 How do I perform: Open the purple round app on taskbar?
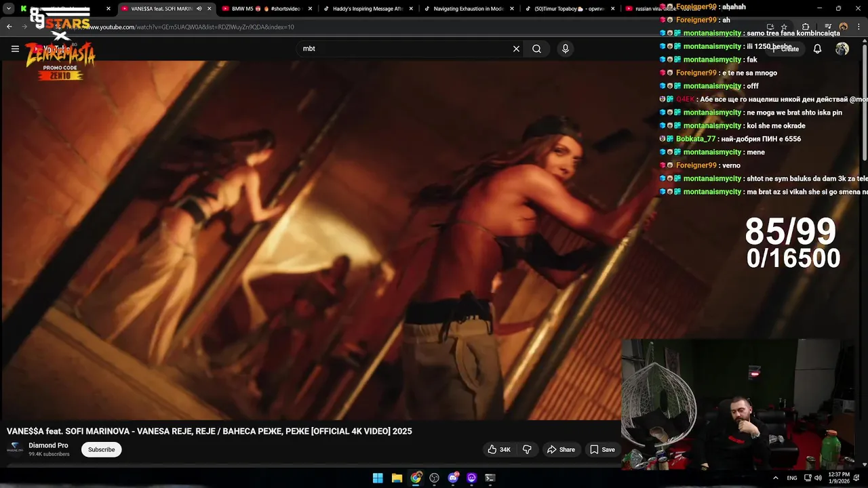coord(471,478)
